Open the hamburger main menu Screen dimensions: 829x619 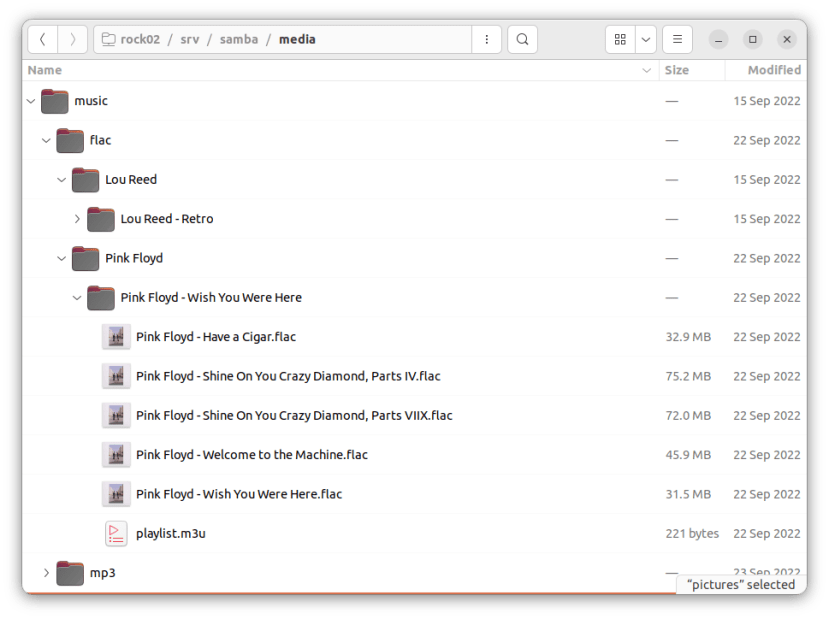click(677, 39)
